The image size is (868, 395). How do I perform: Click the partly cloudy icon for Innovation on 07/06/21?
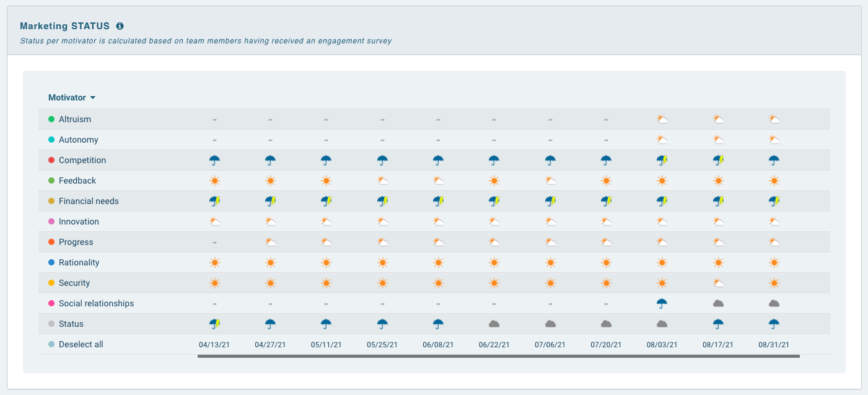tap(550, 221)
